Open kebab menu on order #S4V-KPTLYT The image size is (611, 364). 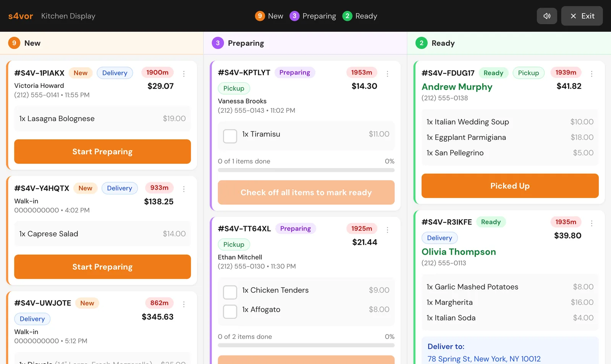click(387, 74)
